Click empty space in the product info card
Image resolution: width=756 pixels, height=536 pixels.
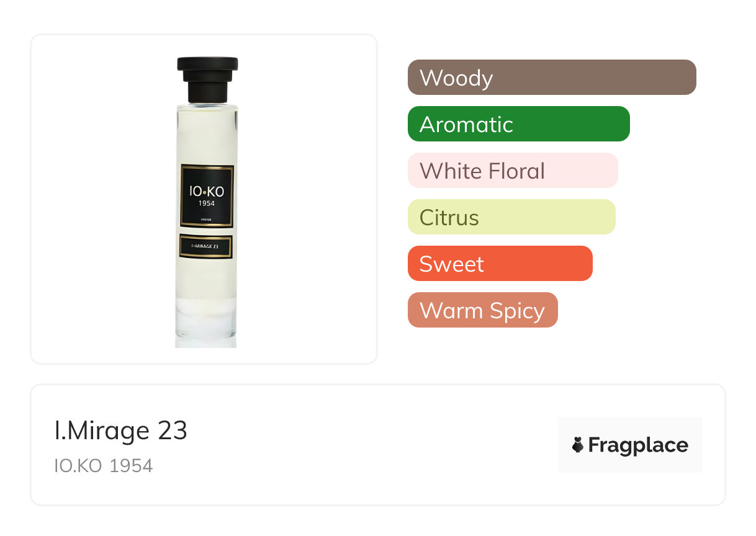(372, 445)
